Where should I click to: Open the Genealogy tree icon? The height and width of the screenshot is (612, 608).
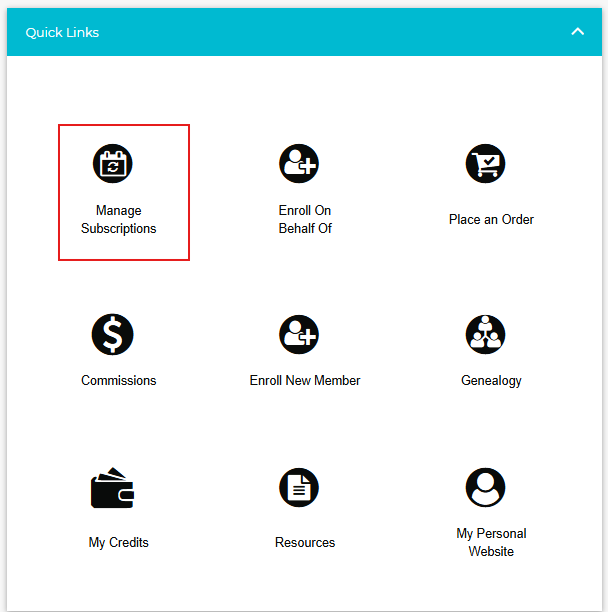[x=485, y=334]
